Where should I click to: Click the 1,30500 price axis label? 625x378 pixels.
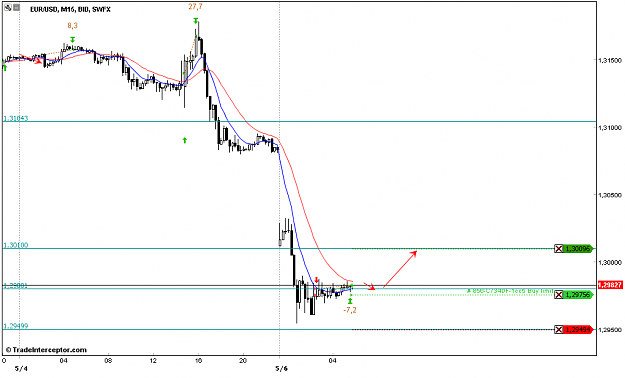coord(609,195)
